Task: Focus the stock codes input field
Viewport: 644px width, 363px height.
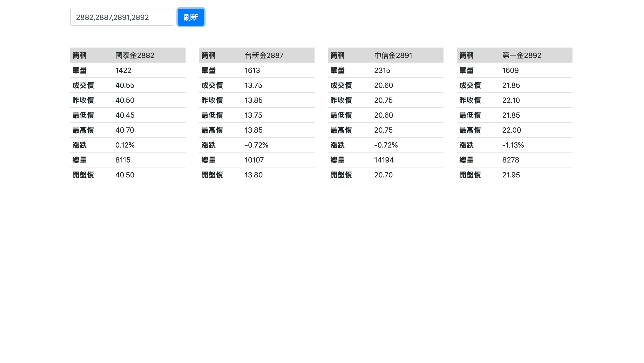Action: click(122, 17)
